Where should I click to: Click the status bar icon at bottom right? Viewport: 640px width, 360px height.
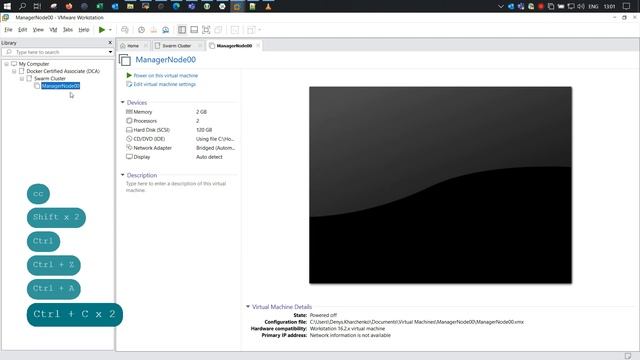coord(628,356)
